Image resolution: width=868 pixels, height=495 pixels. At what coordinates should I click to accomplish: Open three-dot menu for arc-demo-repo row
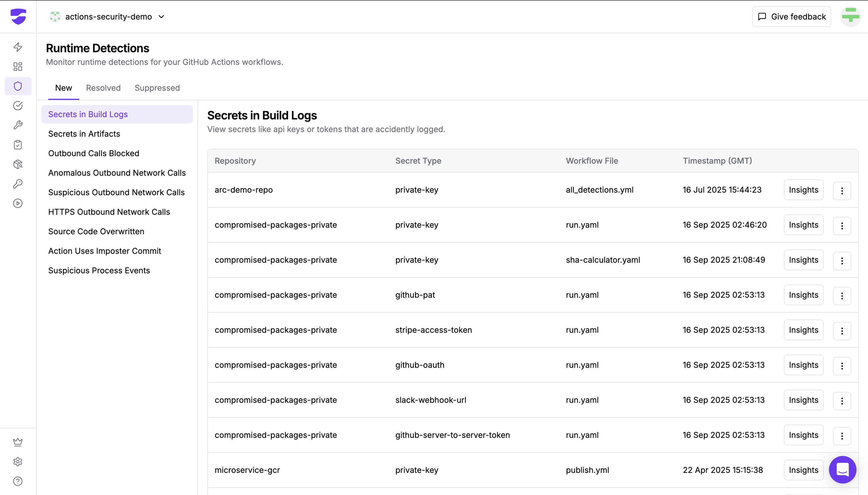coord(842,191)
